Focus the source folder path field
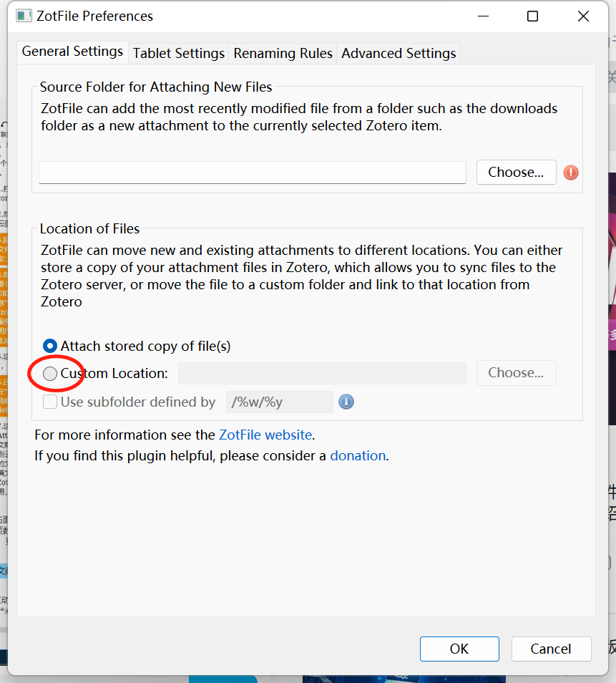616x683 pixels. (253, 173)
